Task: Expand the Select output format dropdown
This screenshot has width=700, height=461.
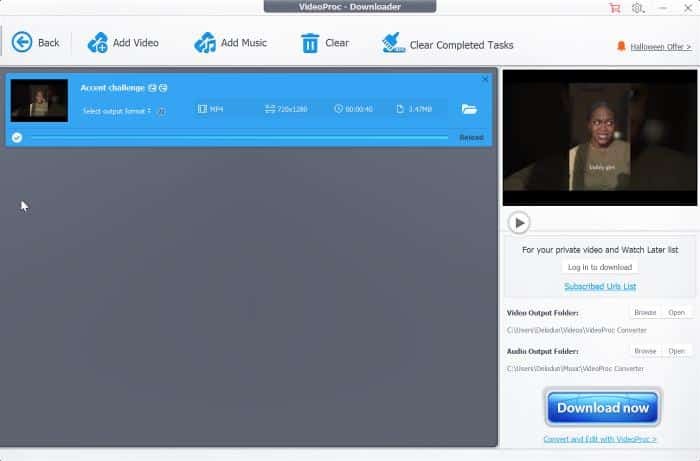Action: (x=117, y=111)
